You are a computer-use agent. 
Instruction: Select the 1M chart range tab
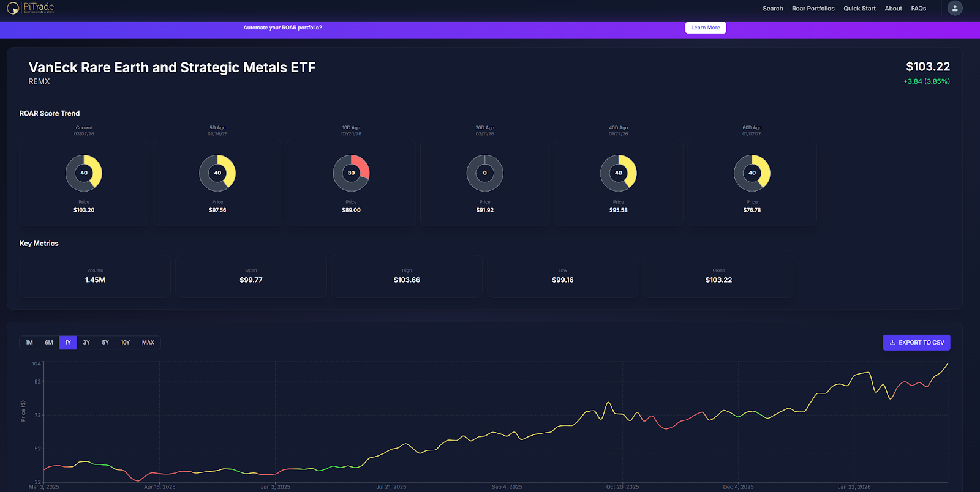click(29, 343)
